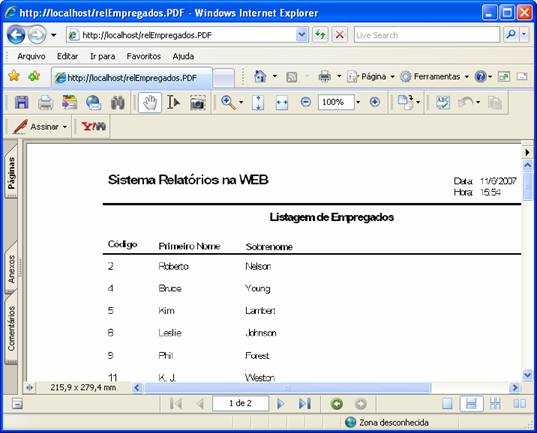Screen dimensions: 537x433
Task: Click the horizontal scrollbar thumb
Action: [x=288, y=388]
